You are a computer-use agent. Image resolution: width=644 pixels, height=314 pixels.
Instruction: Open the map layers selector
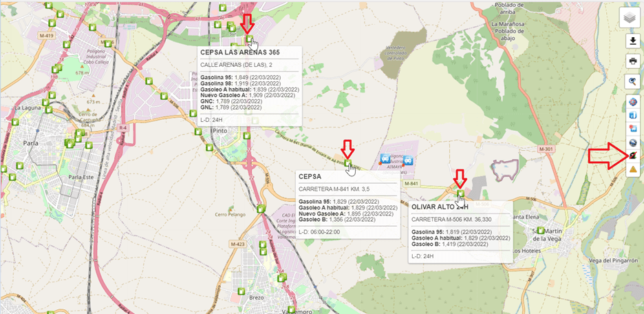point(630,18)
